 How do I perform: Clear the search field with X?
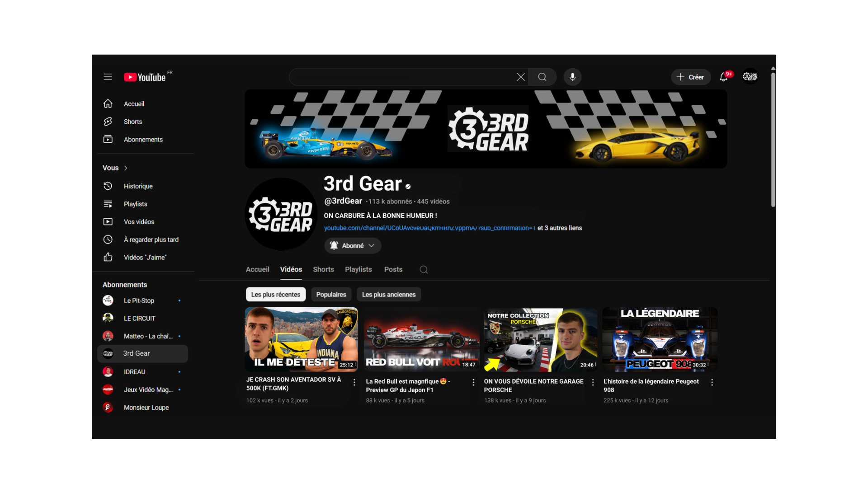(521, 77)
